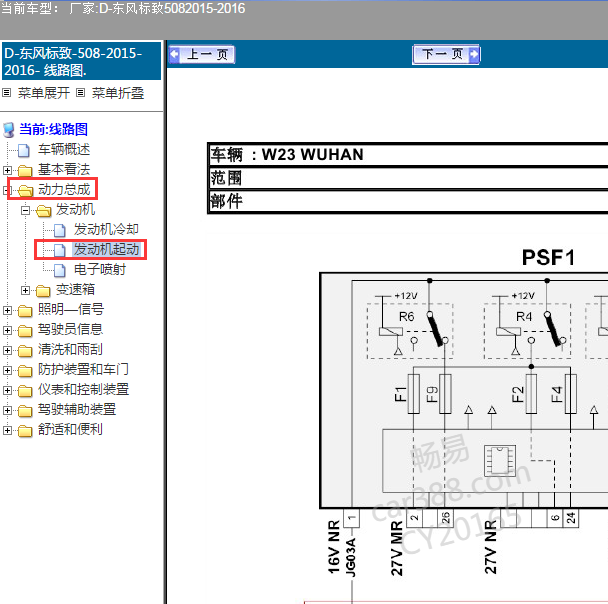The height and width of the screenshot is (604, 608).
Task: Click the folder icon beside 清洗和雨刮
Action: 25,351
